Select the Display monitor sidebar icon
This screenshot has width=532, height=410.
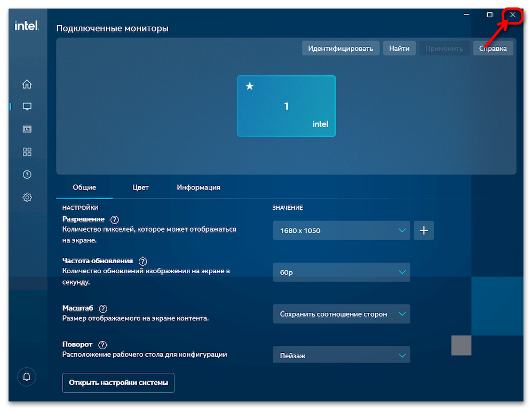[x=27, y=106]
